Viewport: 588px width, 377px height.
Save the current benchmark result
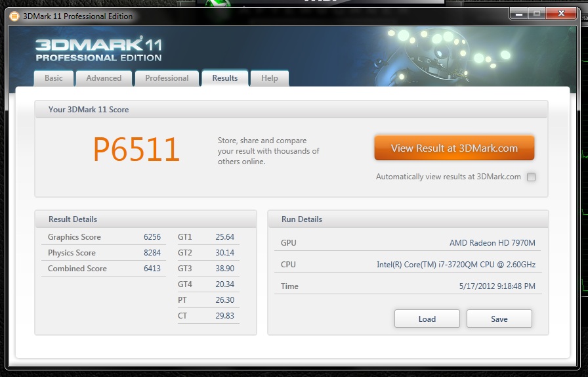[499, 319]
